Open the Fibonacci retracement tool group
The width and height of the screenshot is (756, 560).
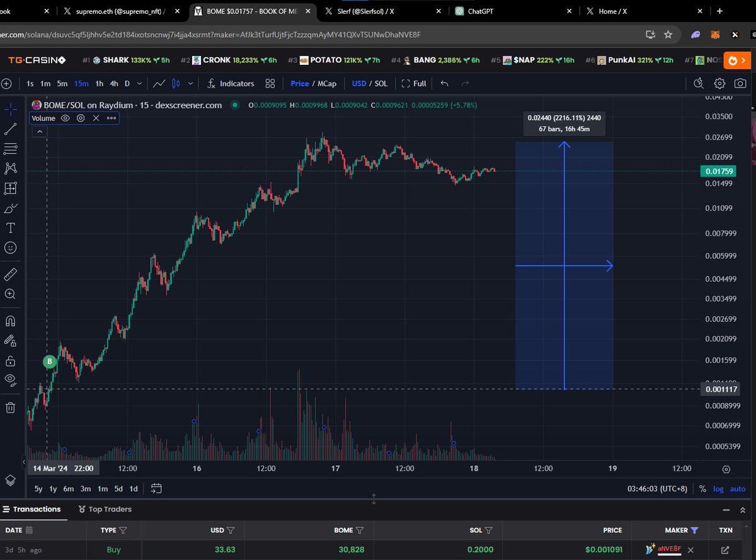(x=10, y=149)
